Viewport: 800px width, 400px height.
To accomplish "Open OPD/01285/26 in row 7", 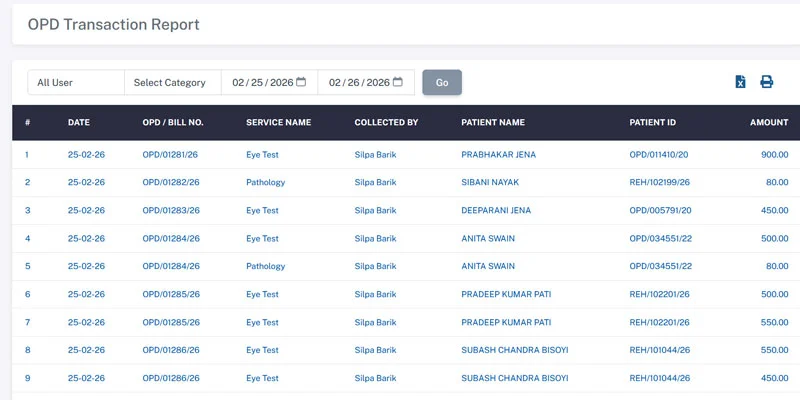I will click(x=171, y=322).
